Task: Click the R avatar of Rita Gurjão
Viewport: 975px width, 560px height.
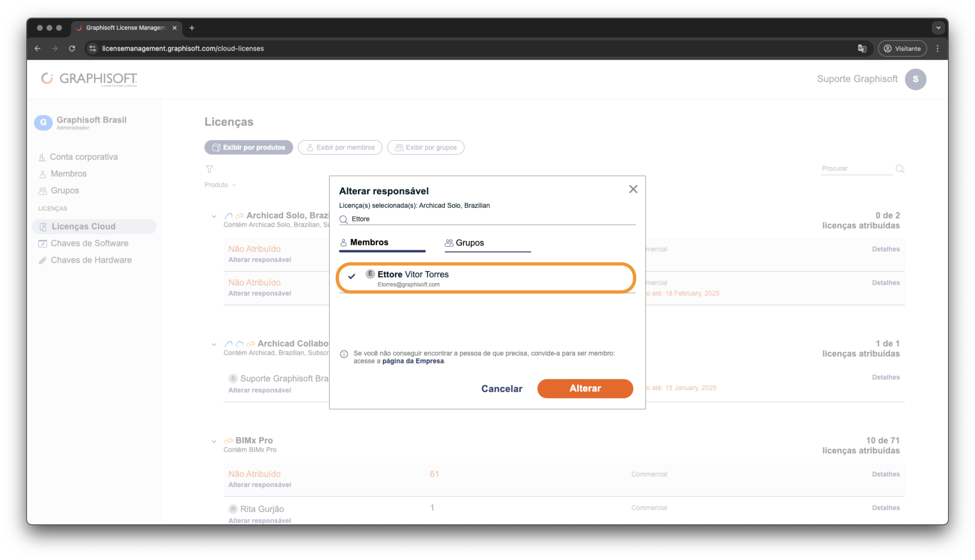Action: pyautogui.click(x=233, y=509)
